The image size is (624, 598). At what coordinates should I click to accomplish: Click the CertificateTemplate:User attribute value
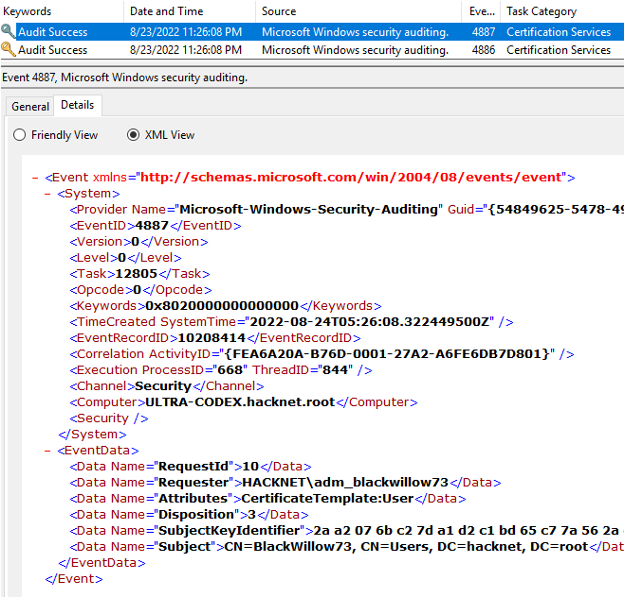327,498
